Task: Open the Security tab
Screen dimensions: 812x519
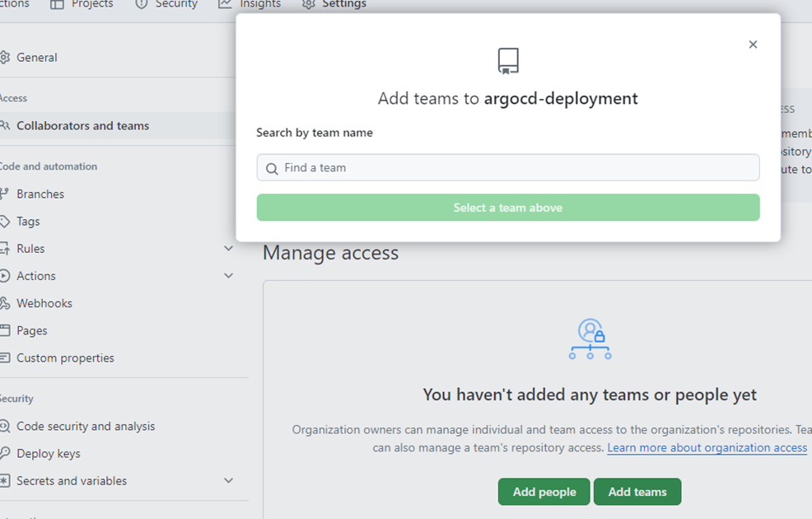Action: [x=166, y=4]
